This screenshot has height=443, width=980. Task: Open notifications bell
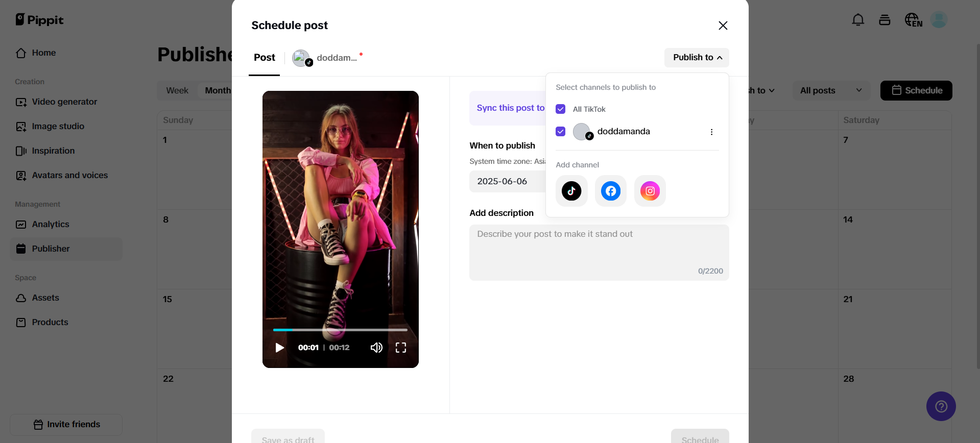[x=858, y=20]
